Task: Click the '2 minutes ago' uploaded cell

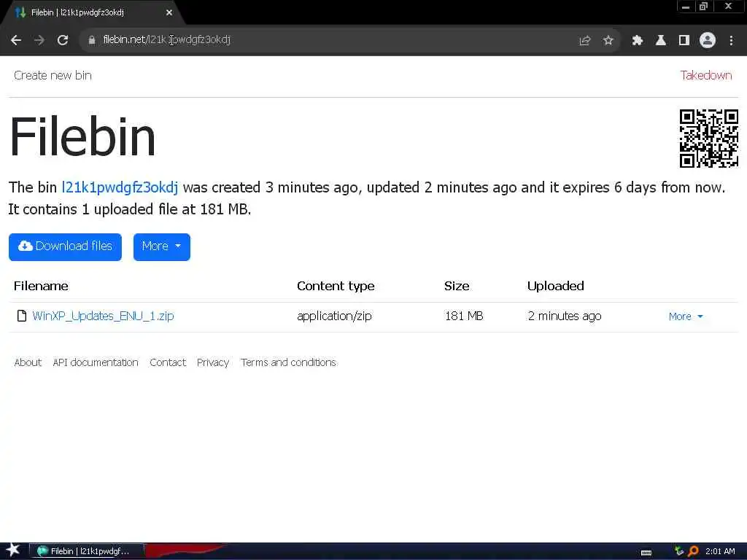Action: pyautogui.click(x=565, y=316)
